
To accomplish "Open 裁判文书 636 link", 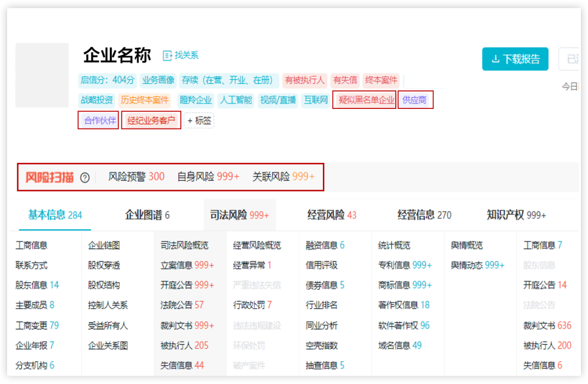I will click(548, 325).
